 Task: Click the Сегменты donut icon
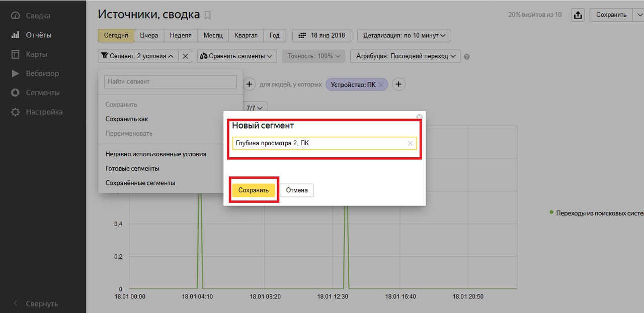click(x=16, y=92)
